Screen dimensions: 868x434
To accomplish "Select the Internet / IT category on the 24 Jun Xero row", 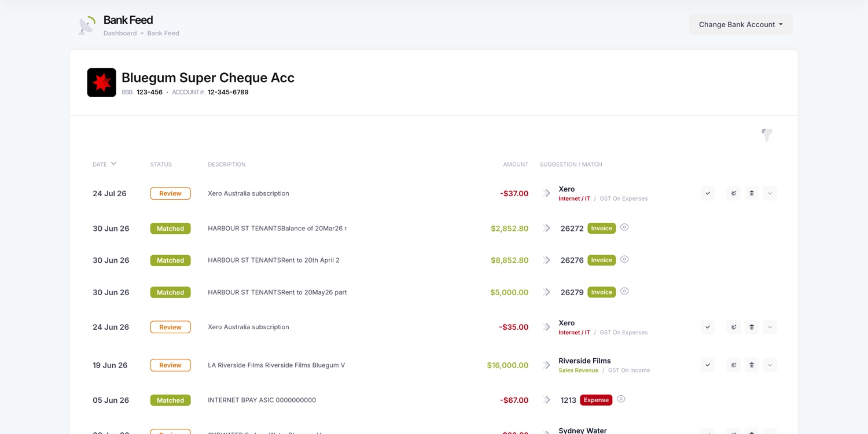I will (x=574, y=332).
